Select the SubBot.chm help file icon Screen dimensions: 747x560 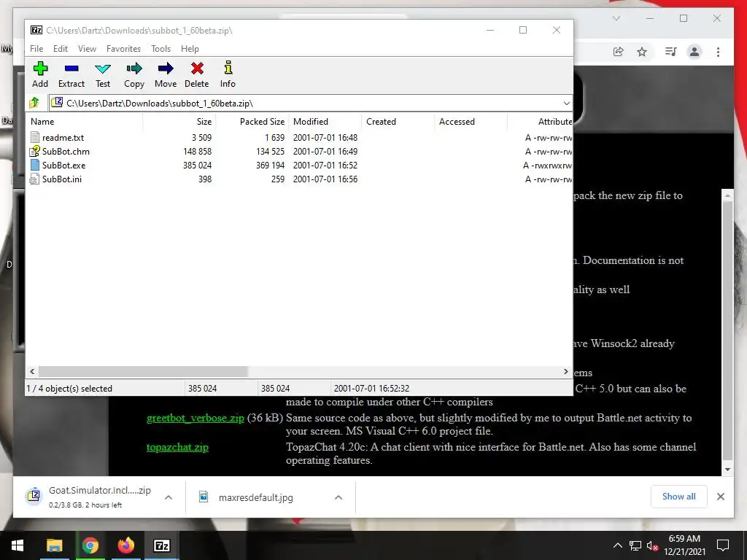tap(34, 152)
